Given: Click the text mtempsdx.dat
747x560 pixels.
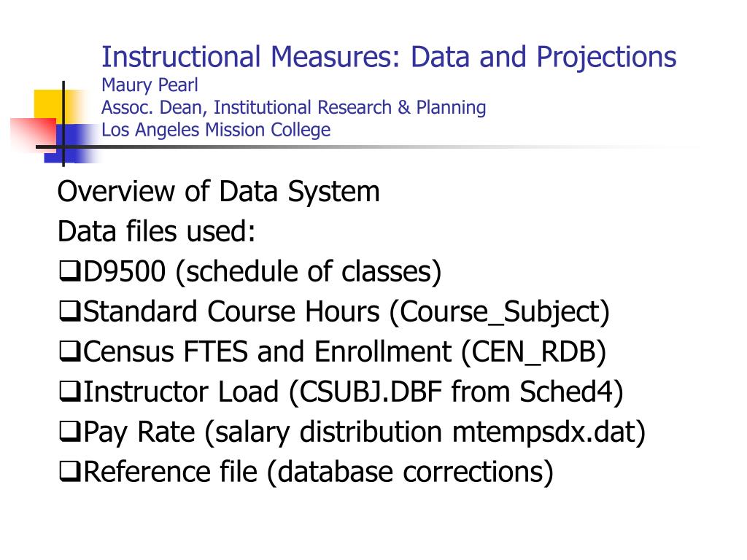Looking at the screenshot, I should tap(543, 432).
